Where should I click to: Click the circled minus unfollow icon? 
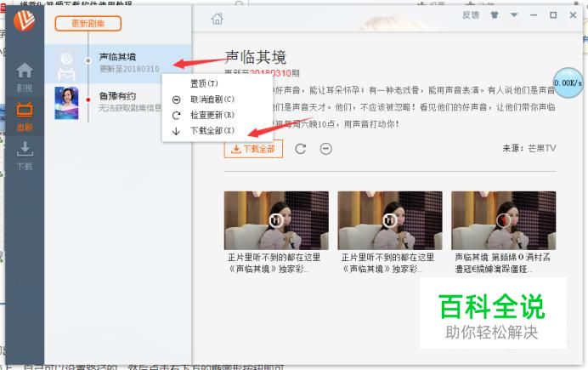326,149
